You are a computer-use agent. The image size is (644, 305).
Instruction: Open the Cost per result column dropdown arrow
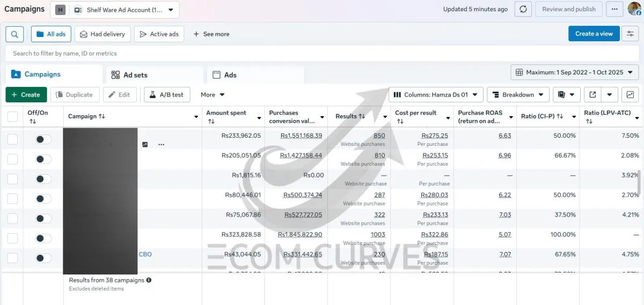[x=448, y=117]
